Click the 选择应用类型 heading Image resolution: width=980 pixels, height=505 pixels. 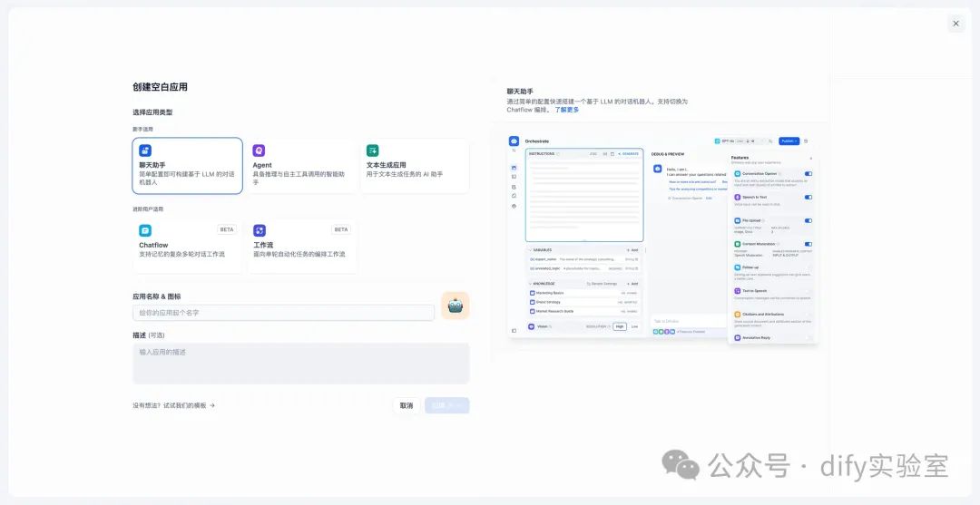point(152,112)
